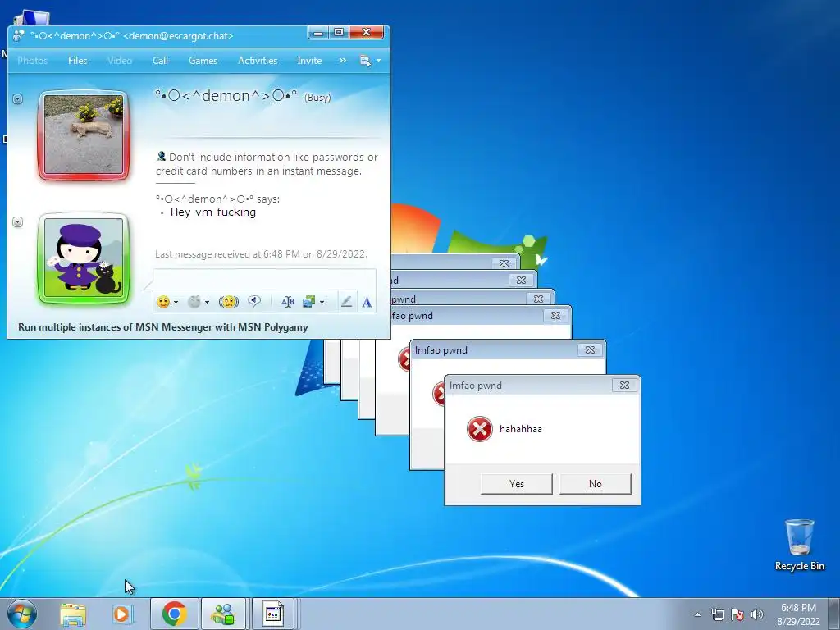Close the third 'fao pwnd' dialog
This screenshot has width=840, height=630.
click(x=555, y=316)
